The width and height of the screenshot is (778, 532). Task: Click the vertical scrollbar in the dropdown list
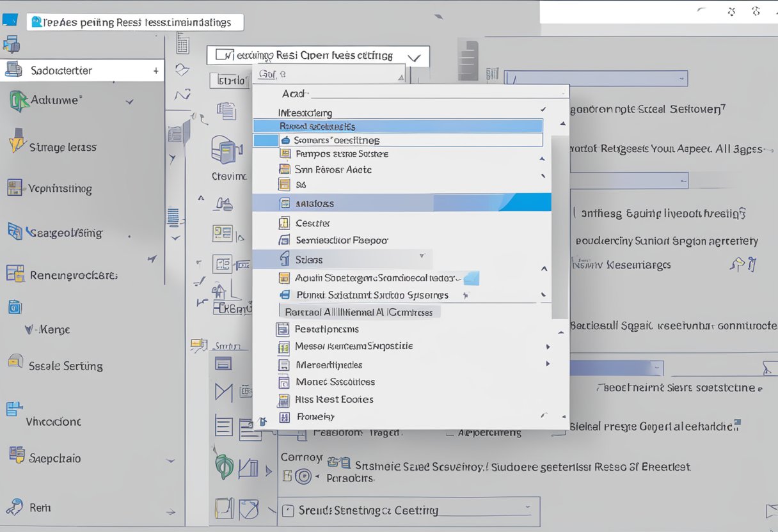[x=559, y=224]
